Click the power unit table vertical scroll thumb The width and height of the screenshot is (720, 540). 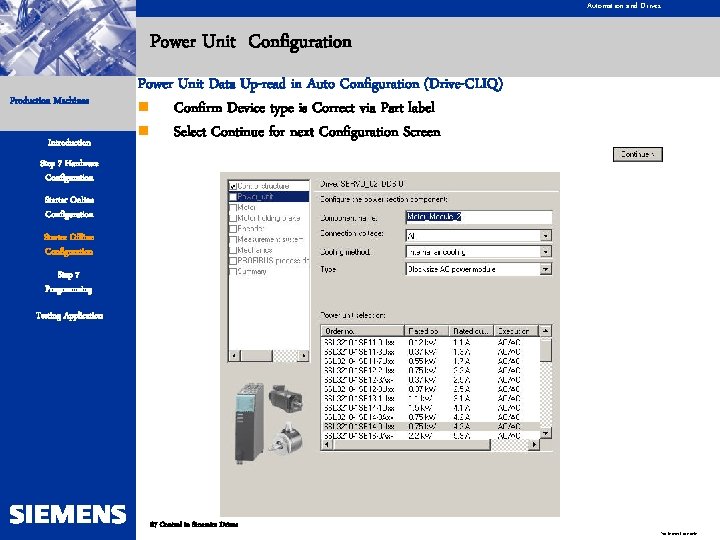(545, 350)
